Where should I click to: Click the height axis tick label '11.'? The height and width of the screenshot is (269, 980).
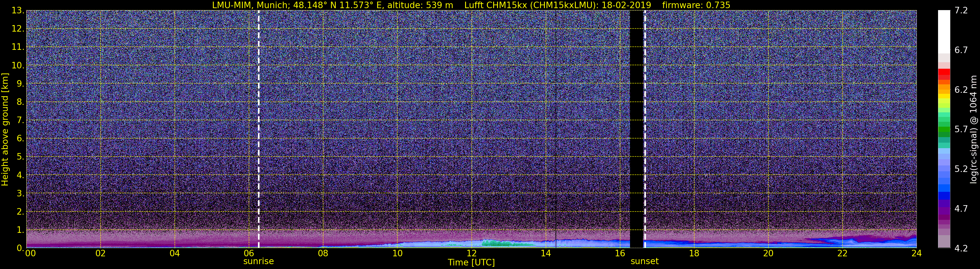18,47
